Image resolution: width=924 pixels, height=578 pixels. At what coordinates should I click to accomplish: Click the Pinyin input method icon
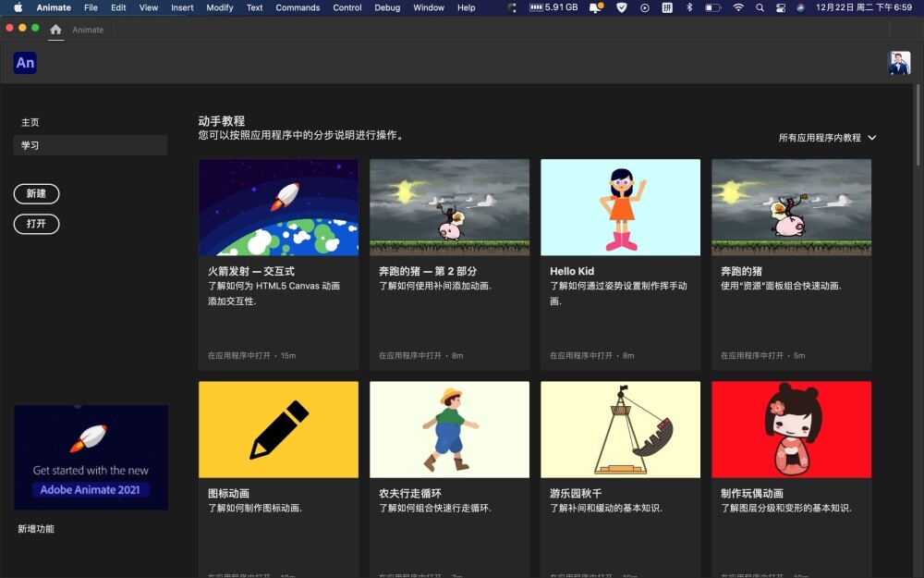pyautogui.click(x=668, y=7)
